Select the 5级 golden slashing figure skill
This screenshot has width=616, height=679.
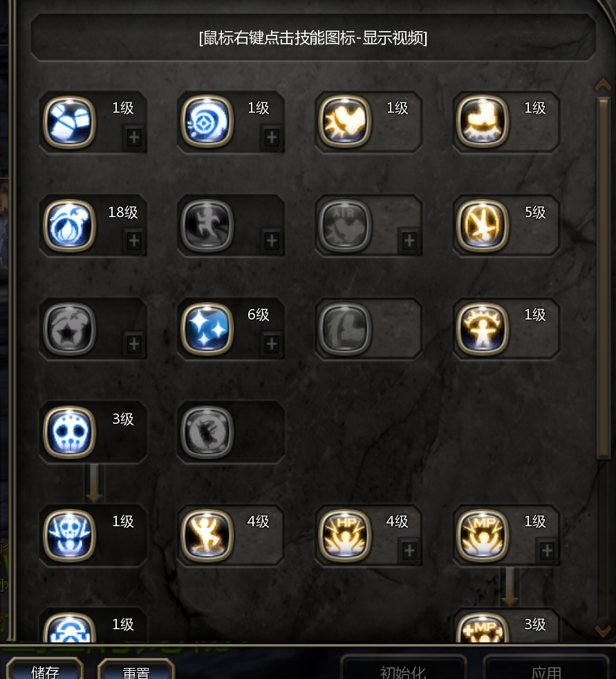(x=483, y=225)
